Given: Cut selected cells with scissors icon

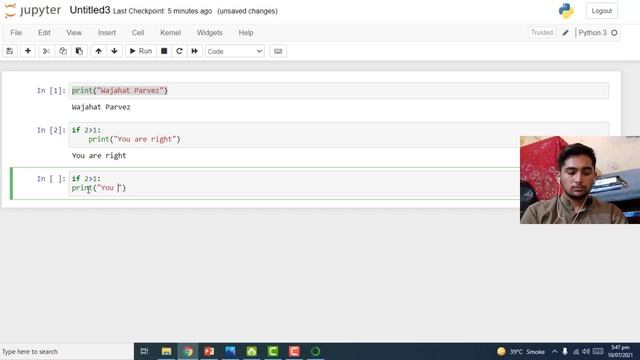Looking at the screenshot, I should pos(46,51).
